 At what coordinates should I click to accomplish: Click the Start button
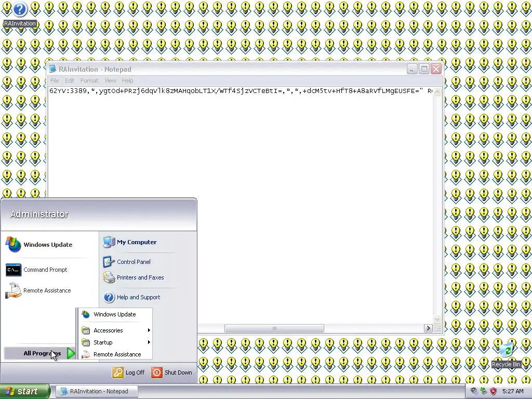pos(25,391)
